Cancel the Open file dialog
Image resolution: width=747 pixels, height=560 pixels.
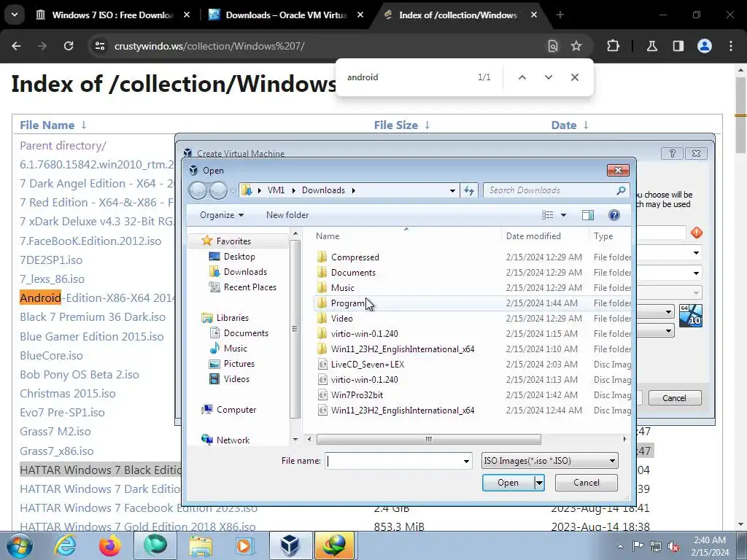point(586,483)
